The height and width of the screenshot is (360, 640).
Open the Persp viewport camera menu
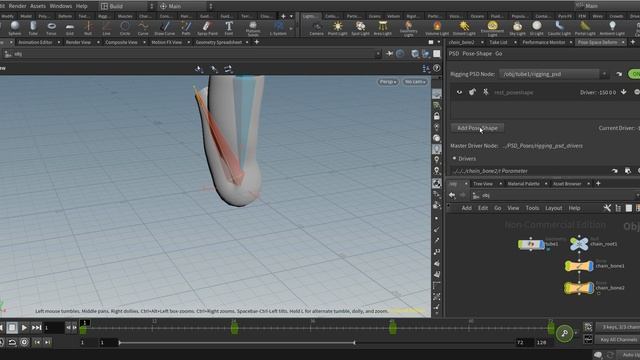pyautogui.click(x=388, y=82)
